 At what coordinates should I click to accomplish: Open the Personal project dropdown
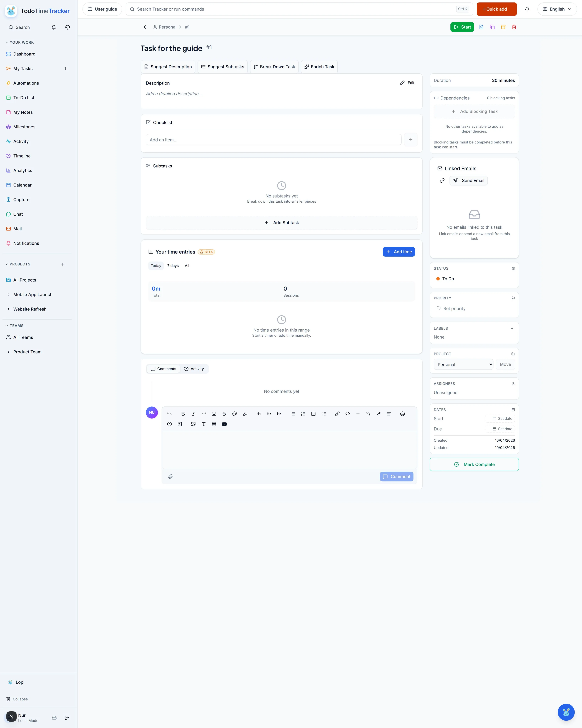pos(464,364)
